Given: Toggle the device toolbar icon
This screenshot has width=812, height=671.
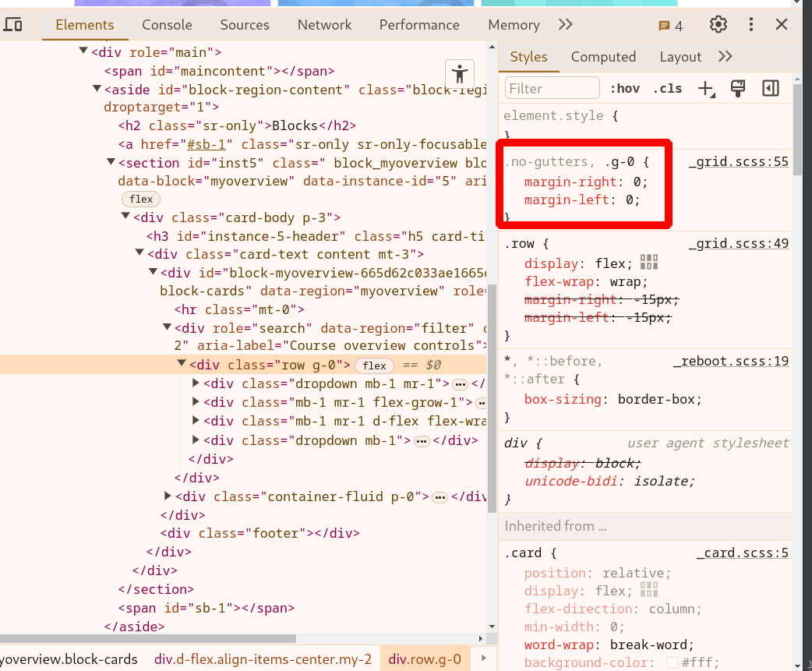Looking at the screenshot, I should (13, 24).
